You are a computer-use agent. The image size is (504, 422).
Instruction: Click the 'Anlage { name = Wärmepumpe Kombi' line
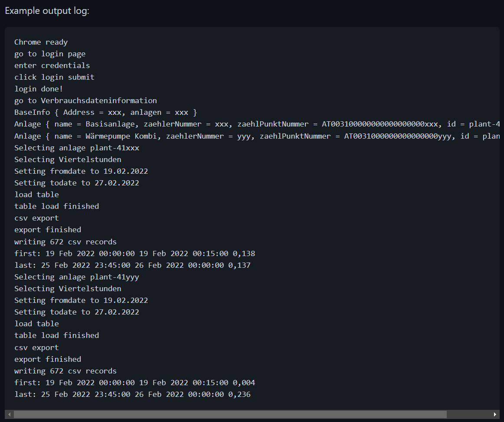(257, 136)
